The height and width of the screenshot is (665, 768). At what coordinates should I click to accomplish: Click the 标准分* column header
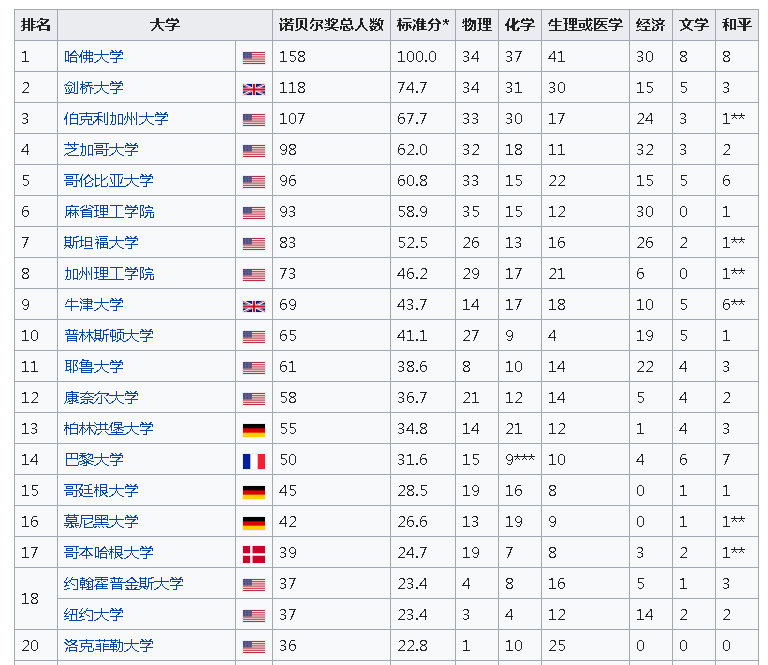click(x=423, y=24)
